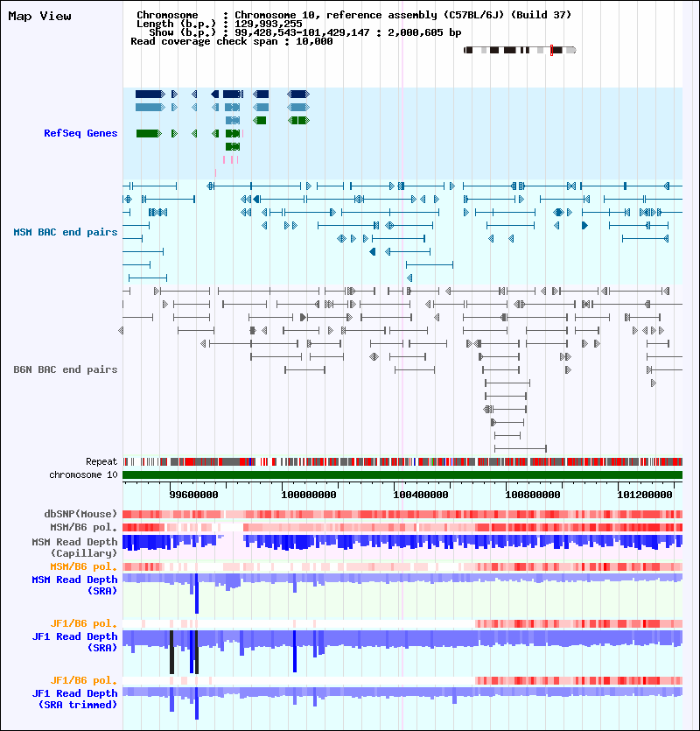The height and width of the screenshot is (731, 700).
Task: Open the MSM BAC end pairs link
Action: (66, 232)
